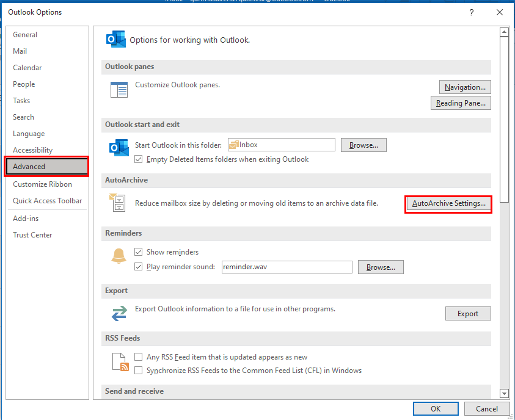Browse for the Outlook start folder

click(x=363, y=145)
